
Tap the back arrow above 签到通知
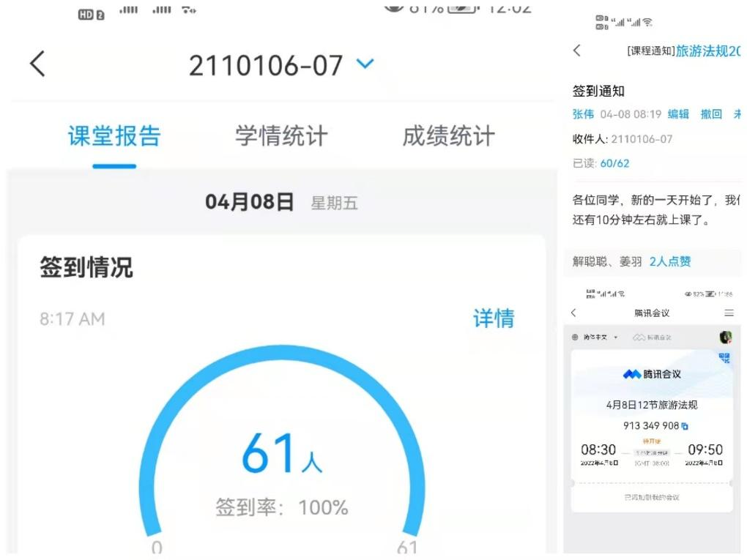coord(576,51)
